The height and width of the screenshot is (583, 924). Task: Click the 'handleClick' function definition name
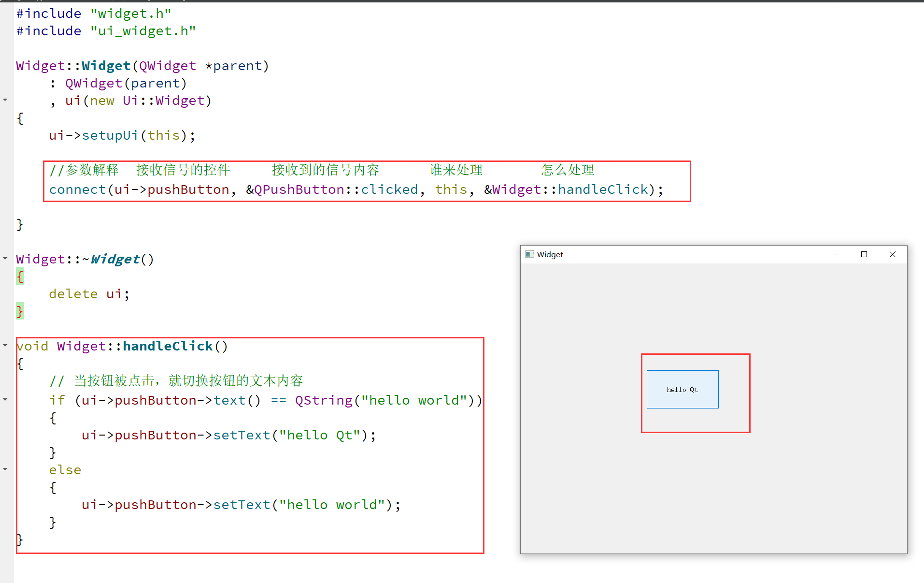(168, 346)
